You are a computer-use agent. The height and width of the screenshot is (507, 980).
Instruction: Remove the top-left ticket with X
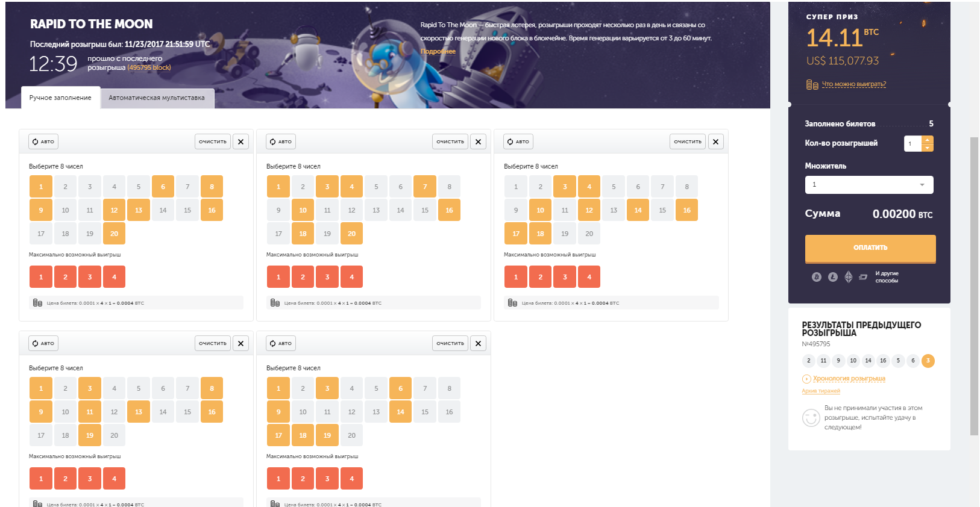pyautogui.click(x=240, y=142)
